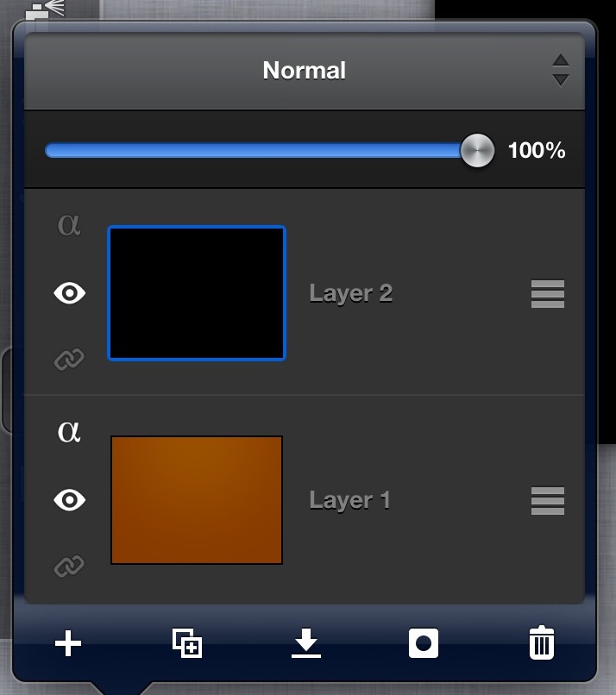Select the black Layer 2 thumbnail
Image resolution: width=616 pixels, height=695 pixels.
(x=197, y=293)
